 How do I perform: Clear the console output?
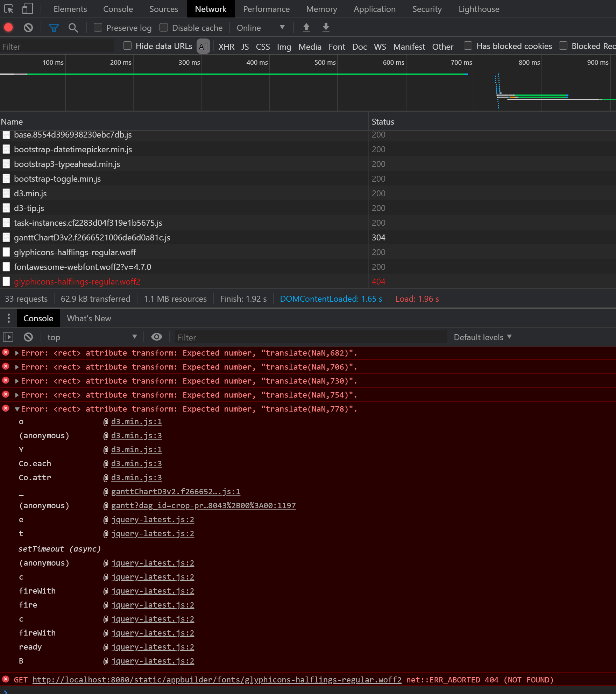pos(28,337)
